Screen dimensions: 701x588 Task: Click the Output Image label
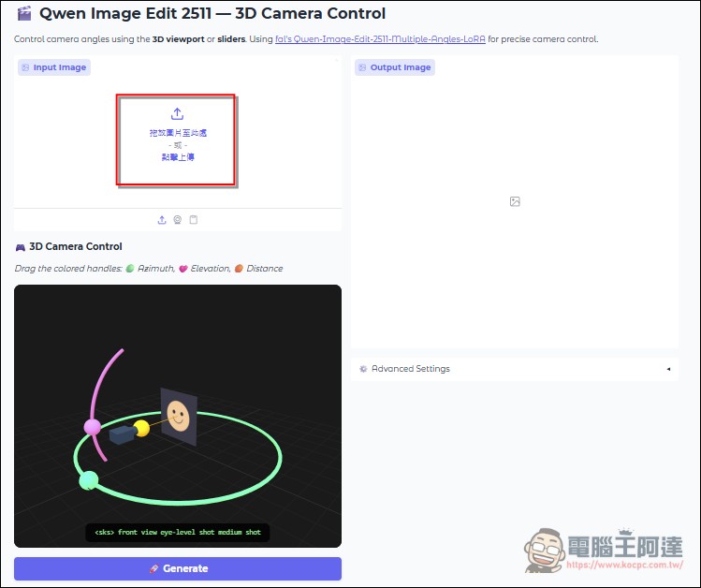coord(395,67)
